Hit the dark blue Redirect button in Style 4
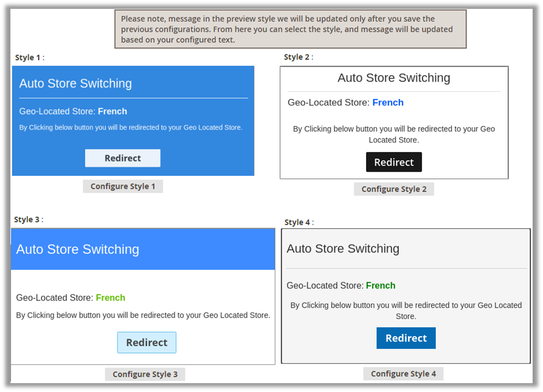Image resolution: width=543 pixels, height=392 pixels. tap(406, 338)
